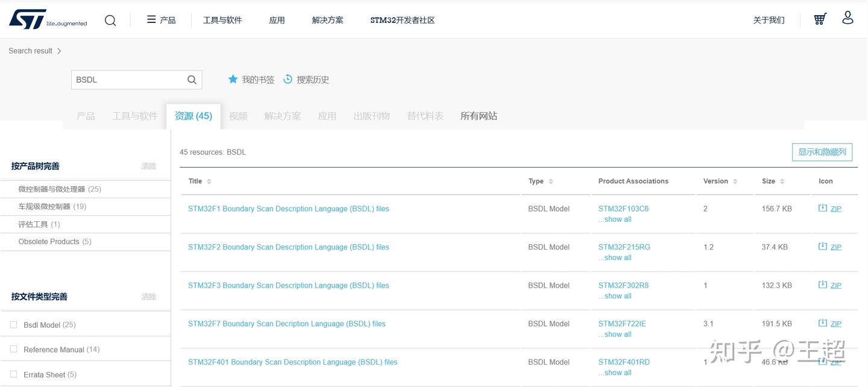Show all products under STM32F302R8
Viewport: 868px width, 387px height.
click(x=615, y=296)
